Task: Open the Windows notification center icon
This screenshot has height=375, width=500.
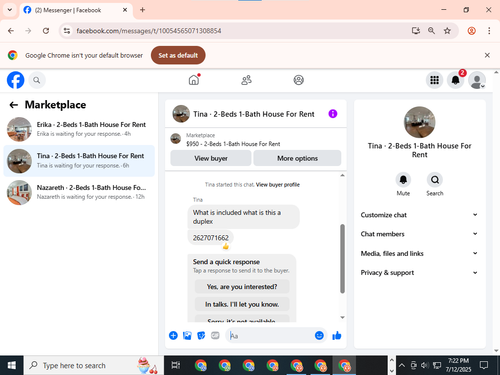Action: click(x=484, y=365)
